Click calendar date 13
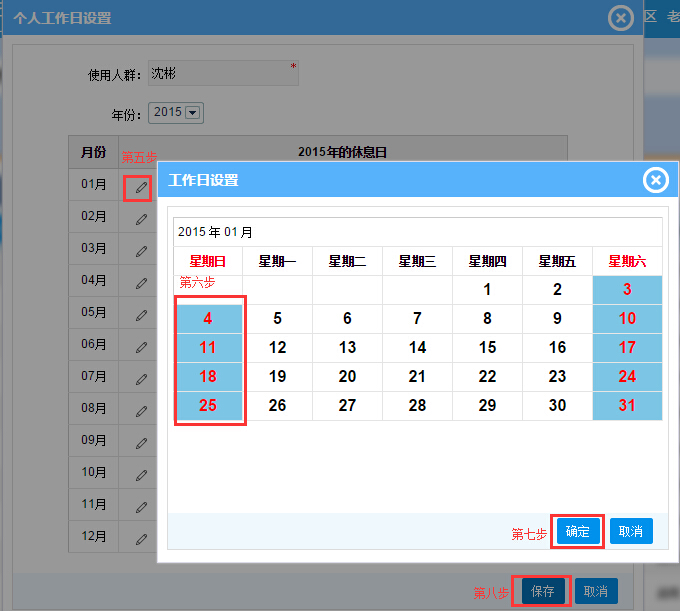The height and width of the screenshot is (611, 680). coord(347,348)
